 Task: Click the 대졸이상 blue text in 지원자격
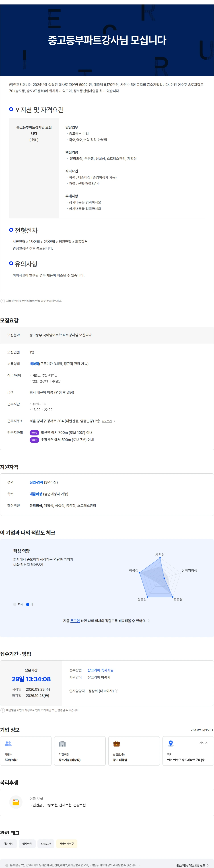(36, 494)
